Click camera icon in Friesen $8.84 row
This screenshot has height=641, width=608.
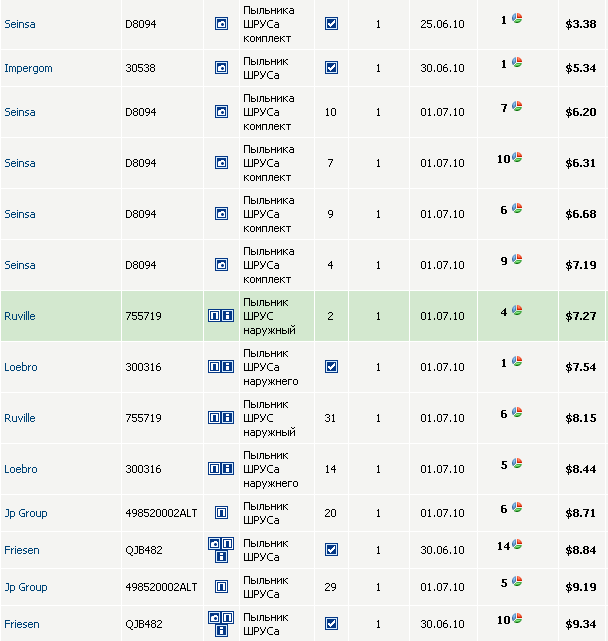214,543
